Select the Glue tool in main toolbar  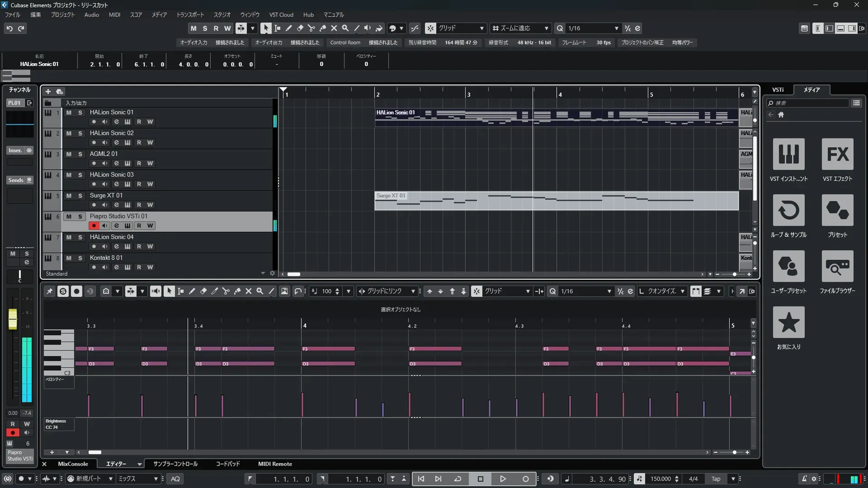tap(323, 28)
